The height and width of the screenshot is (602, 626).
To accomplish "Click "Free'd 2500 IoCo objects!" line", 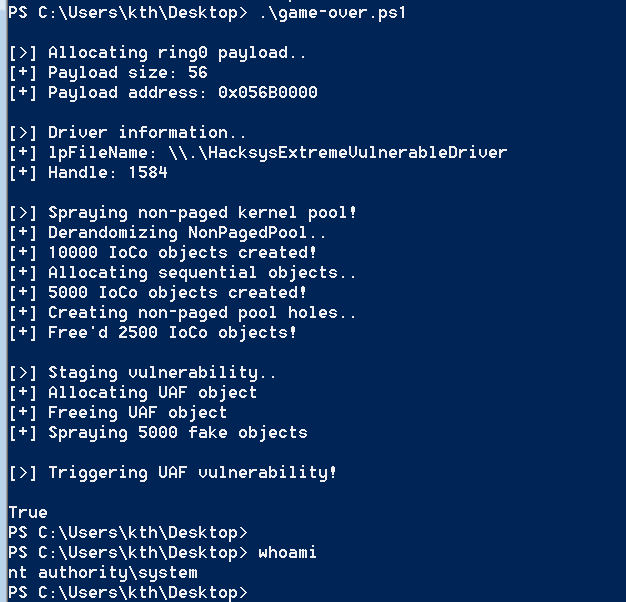I will 172,333.
